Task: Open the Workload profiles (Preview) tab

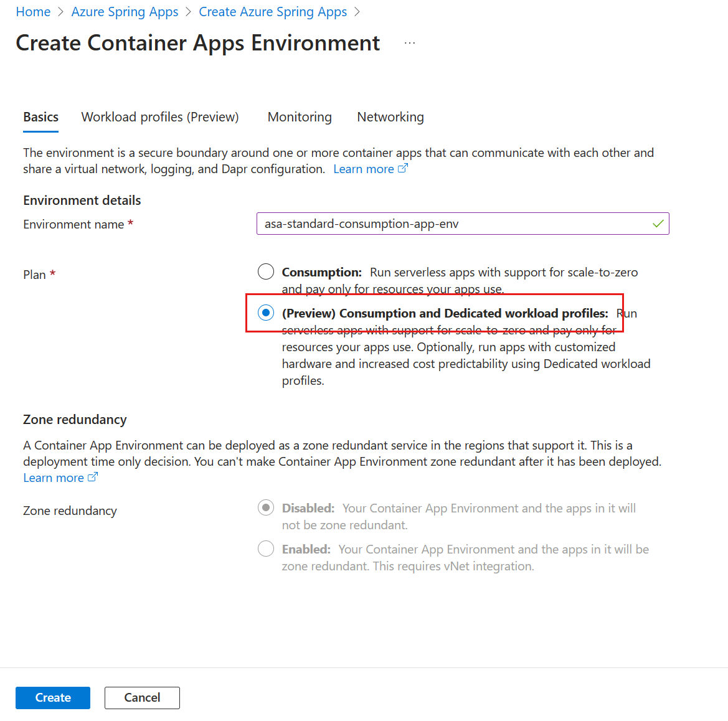Action: coord(160,117)
